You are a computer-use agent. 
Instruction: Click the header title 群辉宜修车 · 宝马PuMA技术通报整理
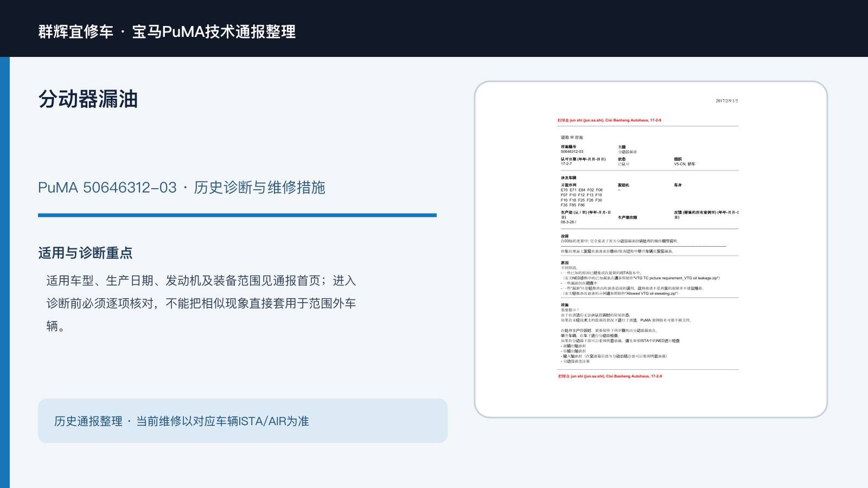[167, 31]
